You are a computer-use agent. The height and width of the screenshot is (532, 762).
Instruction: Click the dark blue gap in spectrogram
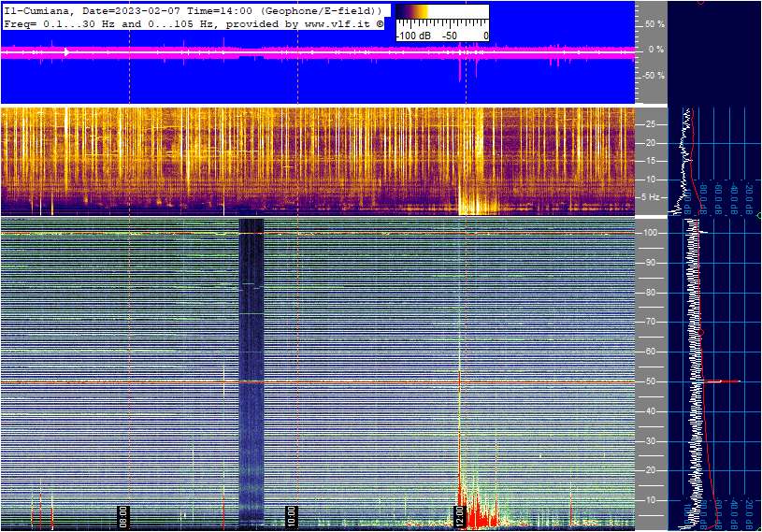click(252, 365)
